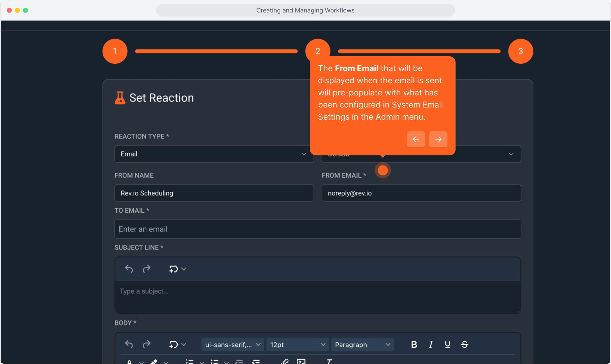Open insert merge field menu in Subject toolbar

(177, 269)
